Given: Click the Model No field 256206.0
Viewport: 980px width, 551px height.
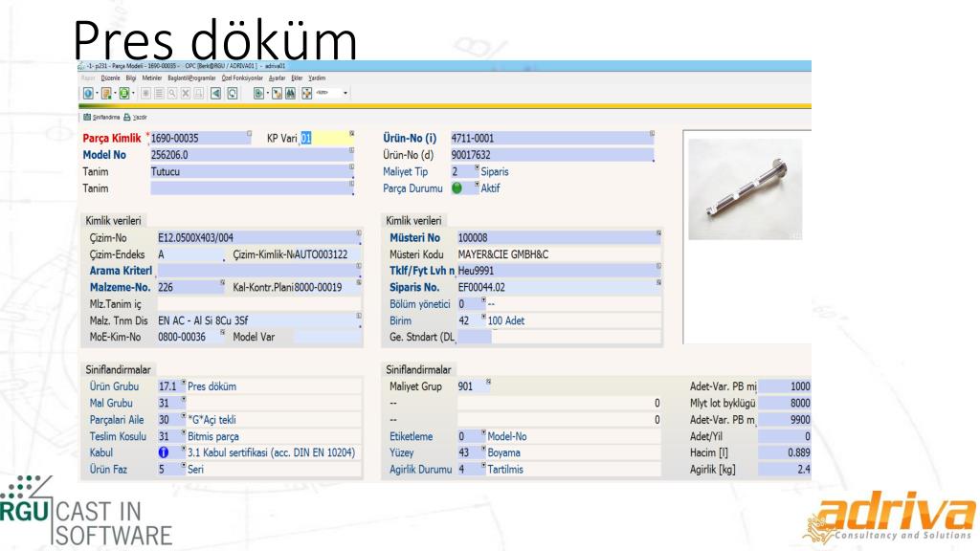Looking at the screenshot, I should pos(252,155).
